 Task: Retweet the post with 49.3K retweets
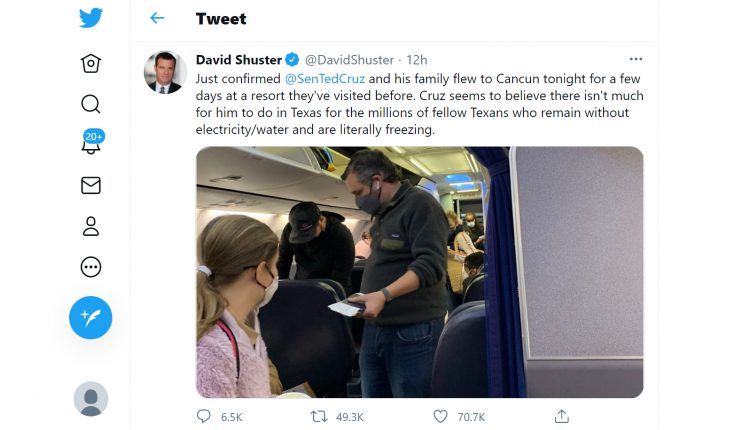point(320,416)
